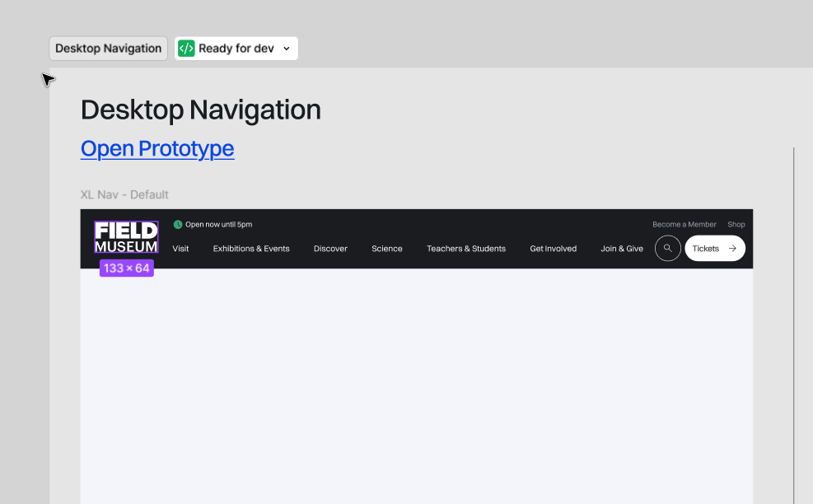
Task: Click the Tickets button
Action: (706, 248)
